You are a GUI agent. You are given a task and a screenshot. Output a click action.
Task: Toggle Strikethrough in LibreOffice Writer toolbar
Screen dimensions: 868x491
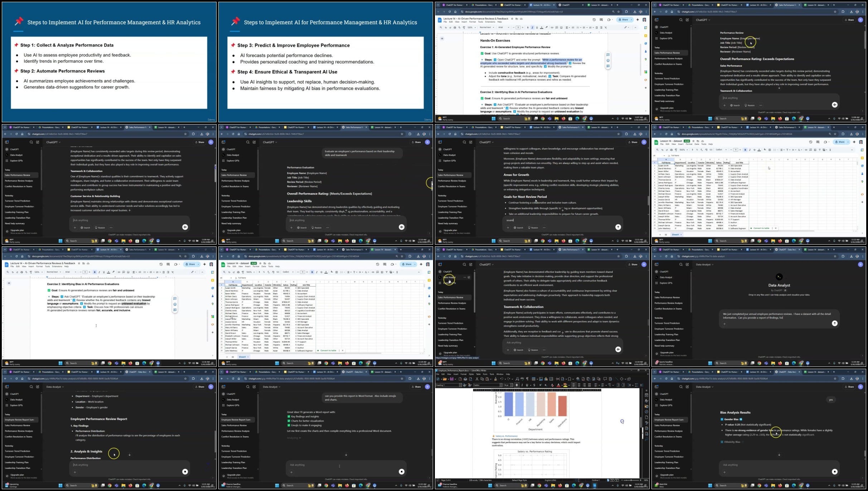click(x=534, y=385)
